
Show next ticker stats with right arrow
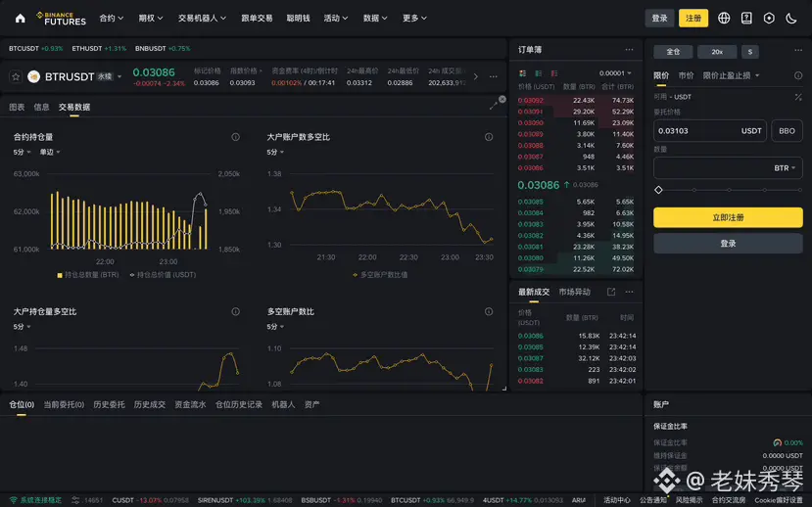coord(475,76)
